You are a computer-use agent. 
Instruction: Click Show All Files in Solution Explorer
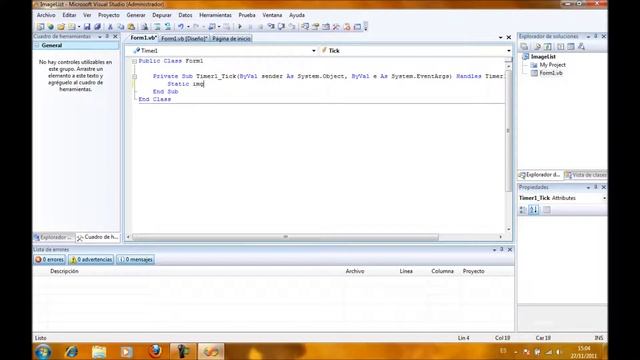[x=538, y=47]
